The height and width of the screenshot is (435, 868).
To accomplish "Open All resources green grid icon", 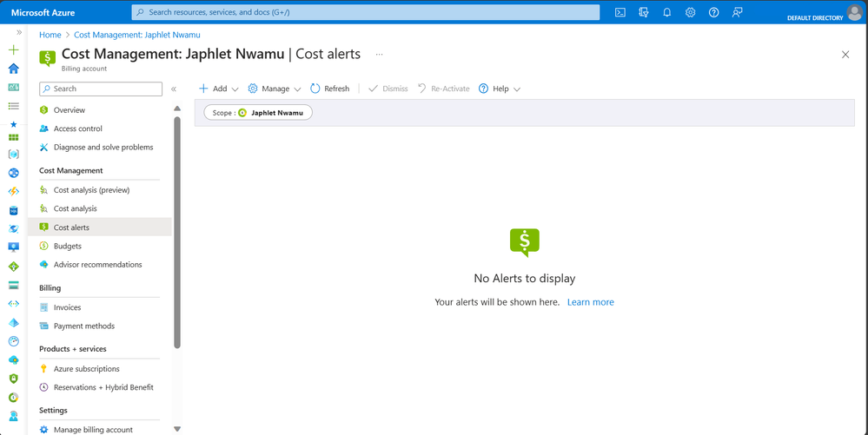I will 14,137.
